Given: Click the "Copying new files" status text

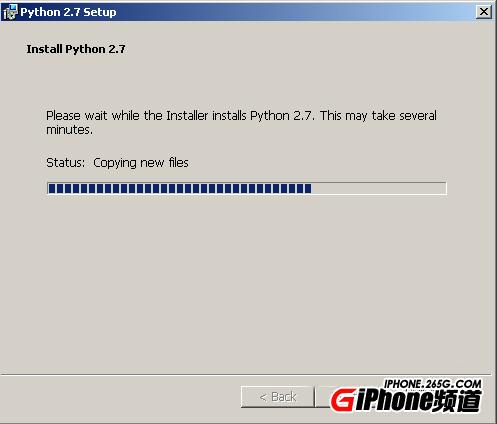Looking at the screenshot, I should click(141, 163).
